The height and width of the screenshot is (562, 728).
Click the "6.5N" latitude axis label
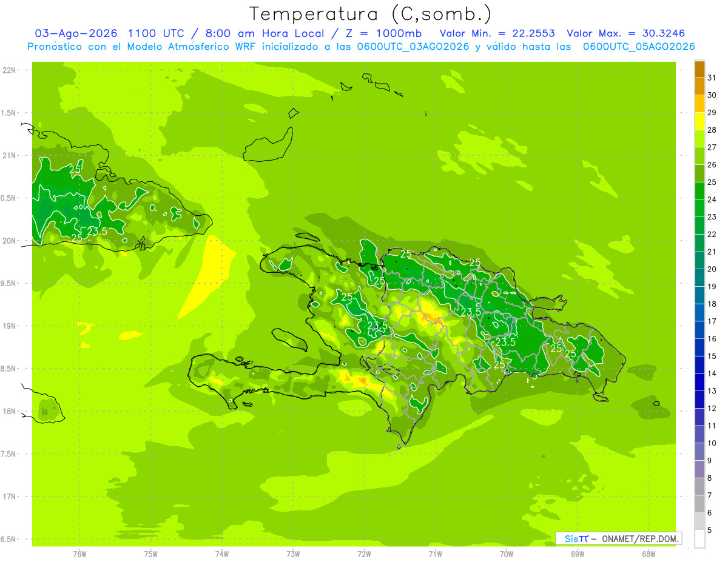pyautogui.click(x=9, y=539)
